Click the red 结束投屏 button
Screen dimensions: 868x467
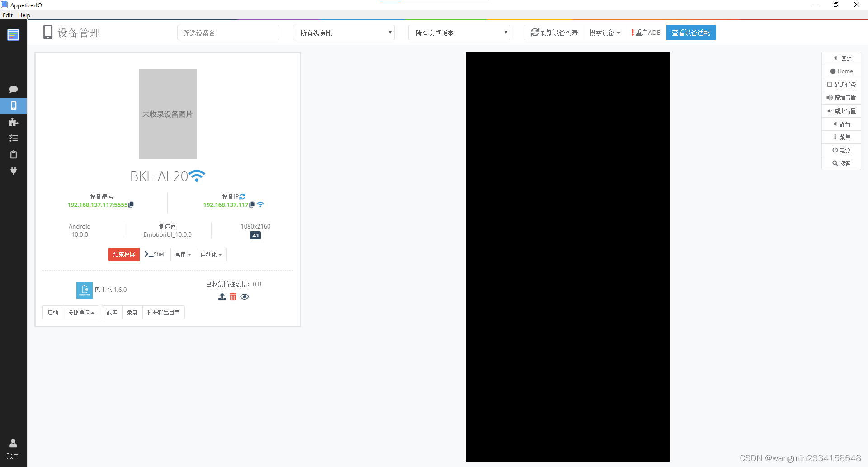click(x=124, y=254)
